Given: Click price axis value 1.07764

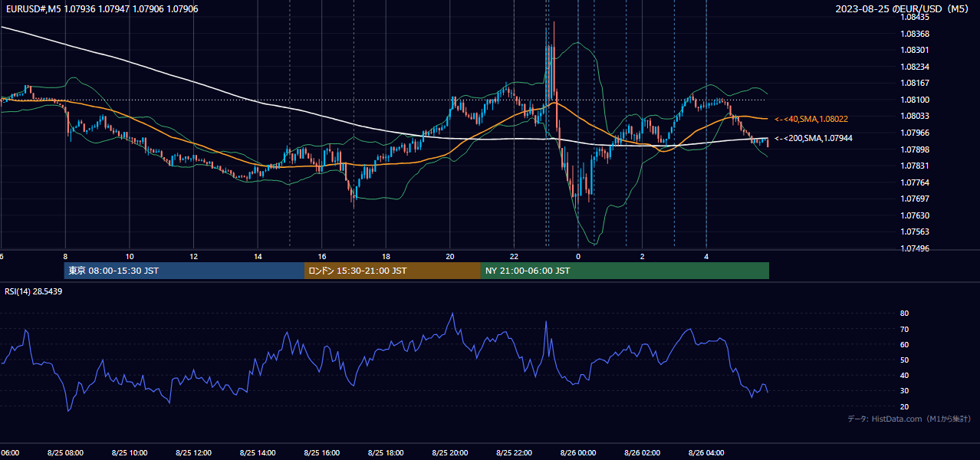Looking at the screenshot, I should pyautogui.click(x=915, y=182).
